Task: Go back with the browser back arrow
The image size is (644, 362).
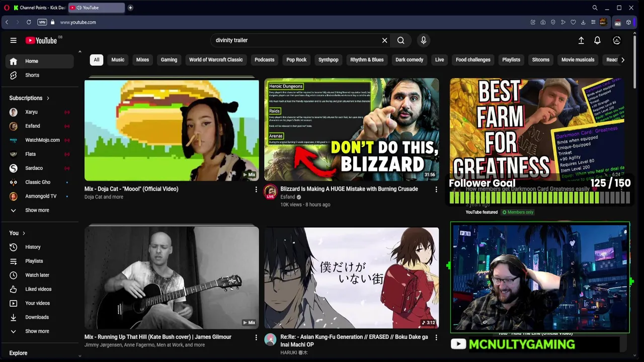Action: 7,22
